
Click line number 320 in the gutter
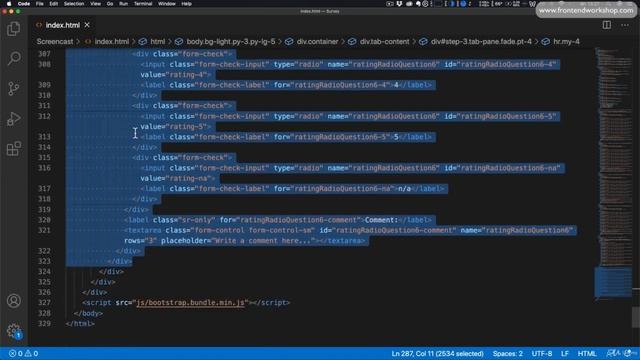44,220
